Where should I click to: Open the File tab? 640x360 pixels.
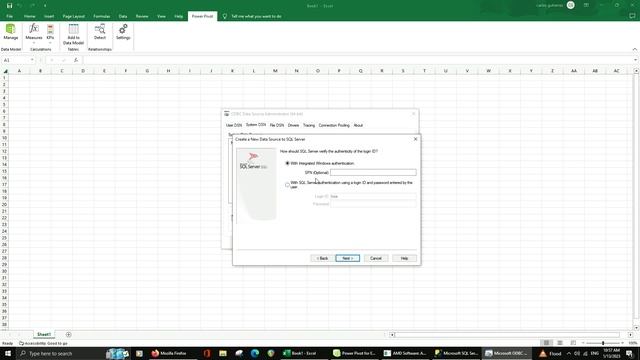(9, 16)
